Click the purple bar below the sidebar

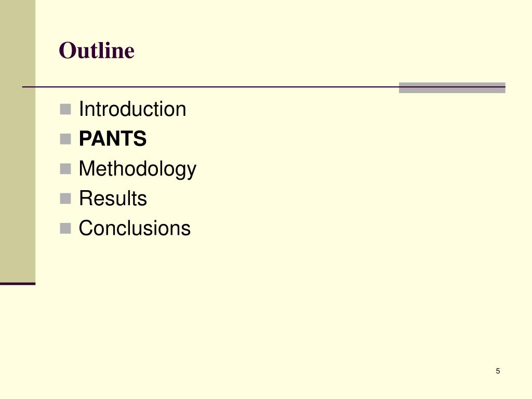pos(18,284)
